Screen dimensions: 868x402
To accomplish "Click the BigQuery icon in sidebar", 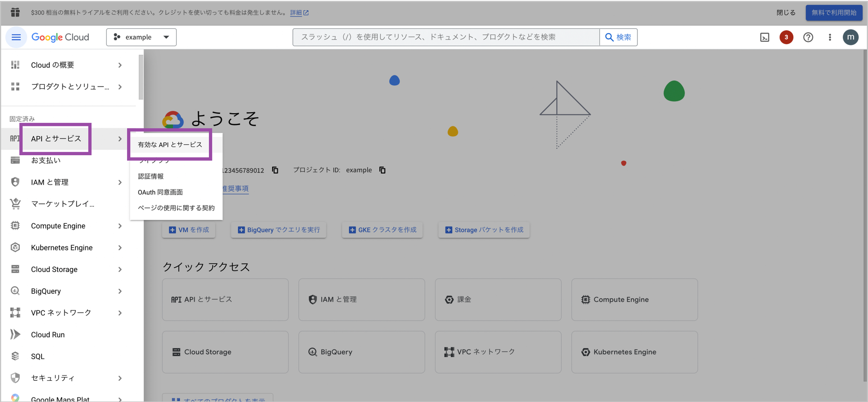I will click(15, 291).
